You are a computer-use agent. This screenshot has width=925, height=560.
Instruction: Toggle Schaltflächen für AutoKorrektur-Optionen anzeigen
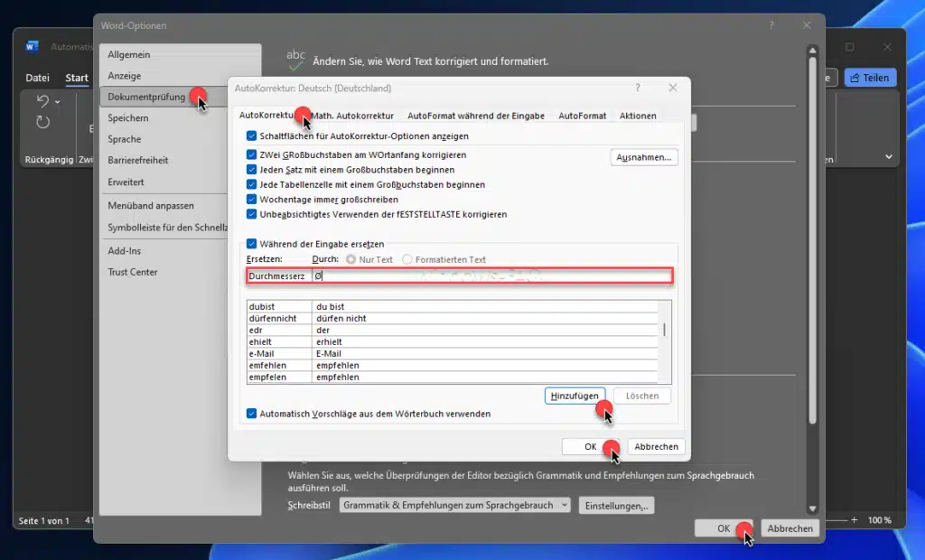tap(251, 135)
